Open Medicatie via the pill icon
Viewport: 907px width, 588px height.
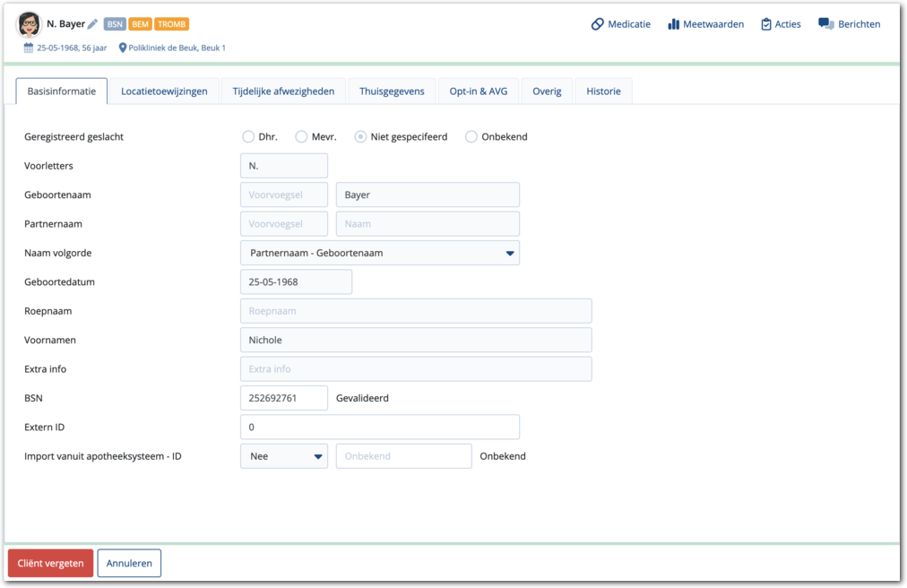pos(598,24)
